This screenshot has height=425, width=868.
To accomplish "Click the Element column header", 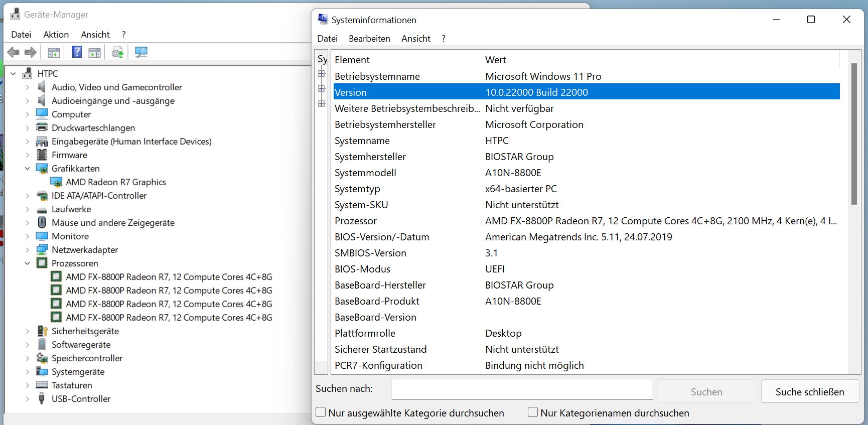I will pos(407,60).
